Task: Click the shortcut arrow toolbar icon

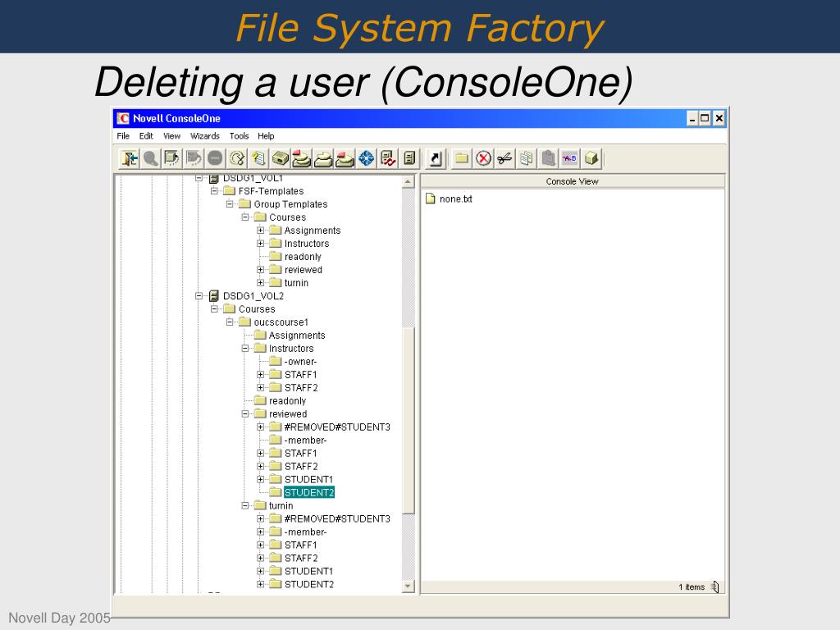Action: coord(435,158)
